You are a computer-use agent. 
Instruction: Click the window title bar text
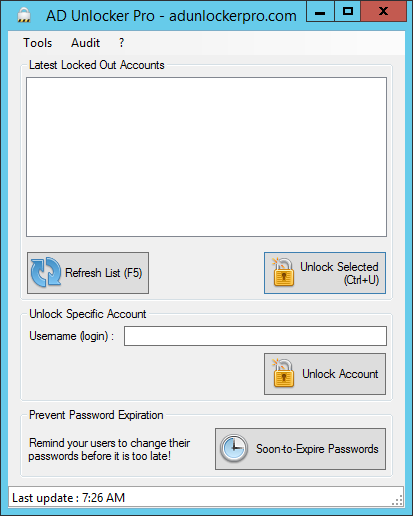(171, 16)
